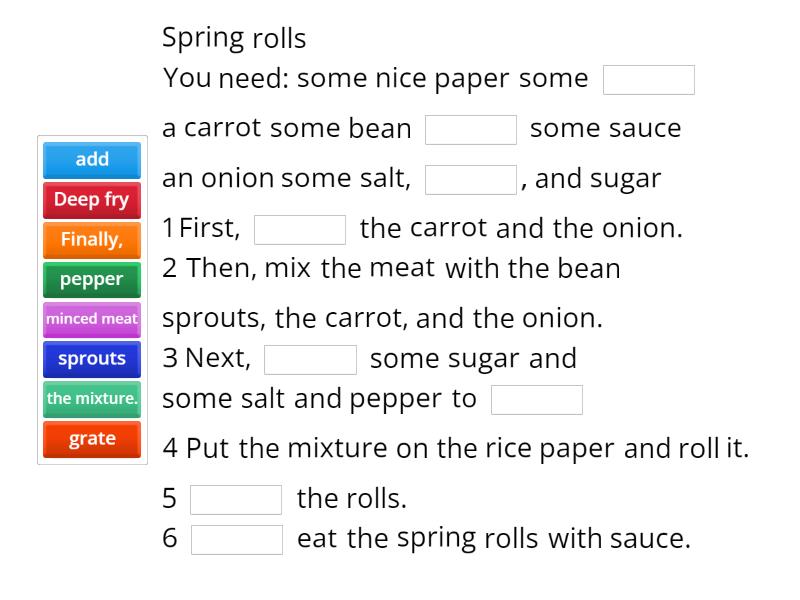Select the 'grate' word tile
This screenshot has width=800, height=600.
coord(92,438)
